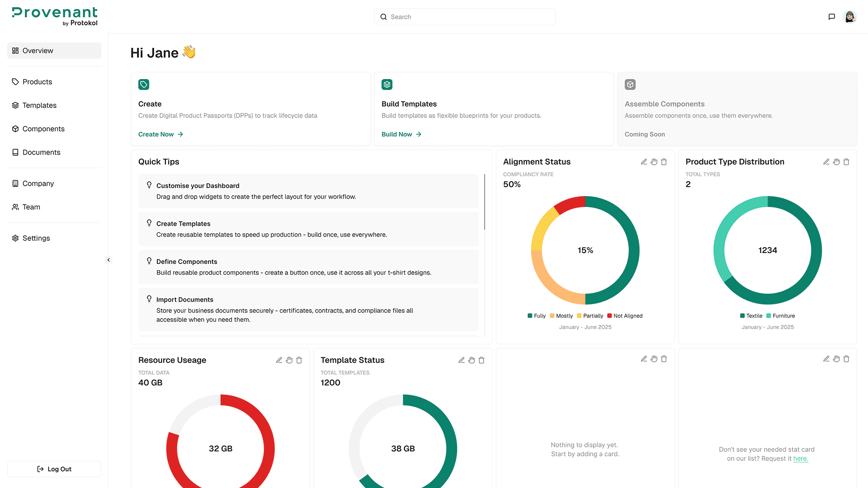Viewport: 868px width, 488px height.
Task: Switch to the Overview section
Action: [38, 51]
